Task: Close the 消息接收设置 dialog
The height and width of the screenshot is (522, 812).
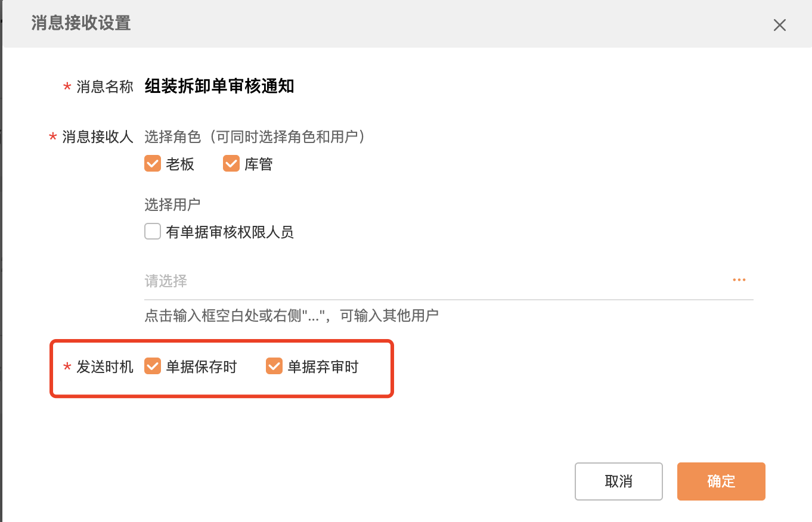Action: [779, 25]
